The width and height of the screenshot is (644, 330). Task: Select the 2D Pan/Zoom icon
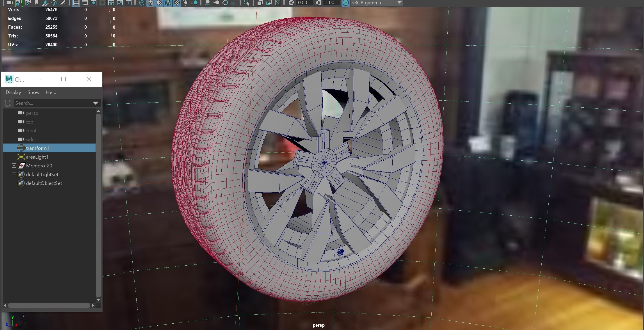point(54,3)
